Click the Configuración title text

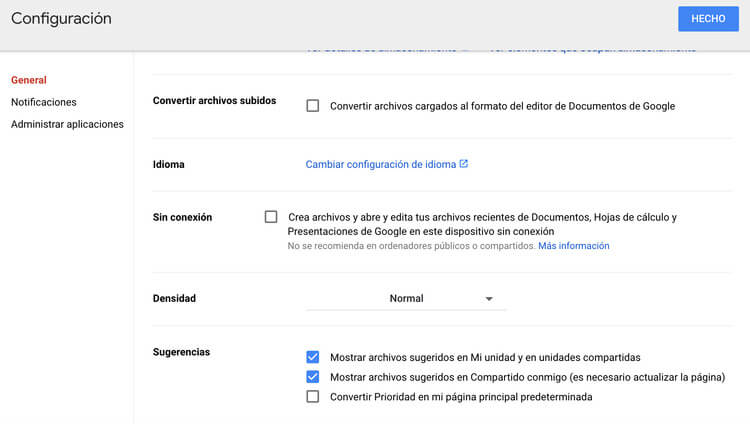pyautogui.click(x=61, y=19)
